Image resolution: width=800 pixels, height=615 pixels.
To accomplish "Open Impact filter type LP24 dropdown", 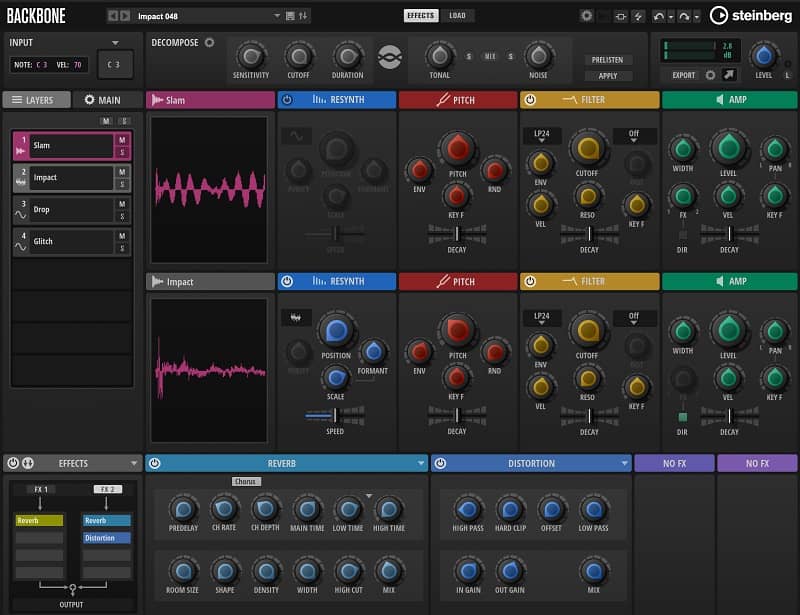I will tap(541, 317).
